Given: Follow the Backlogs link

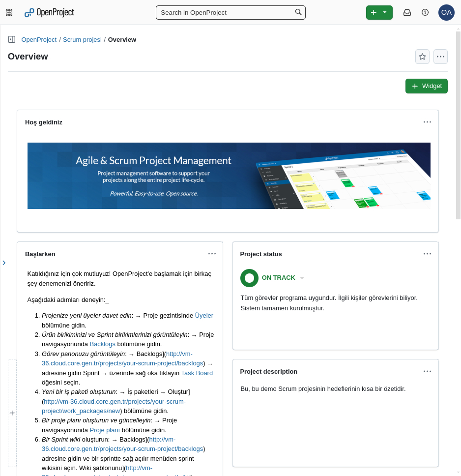Looking at the screenshot, I should (x=102, y=344).
